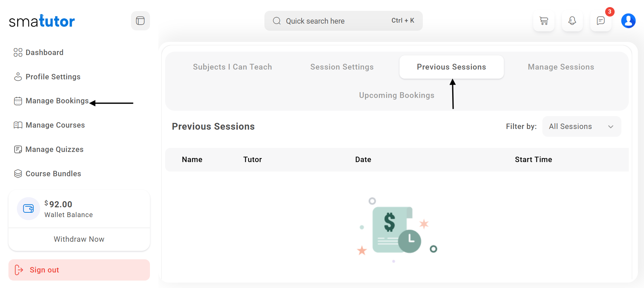This screenshot has width=644, height=288.
Task: Switch to Subjects I Can Teach tab
Action: (x=232, y=67)
